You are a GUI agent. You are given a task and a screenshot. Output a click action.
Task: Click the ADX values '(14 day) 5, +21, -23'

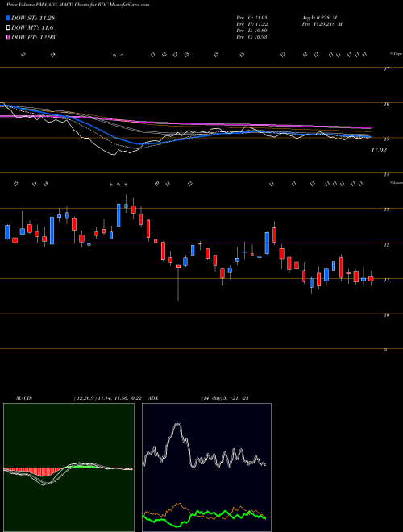225,398
